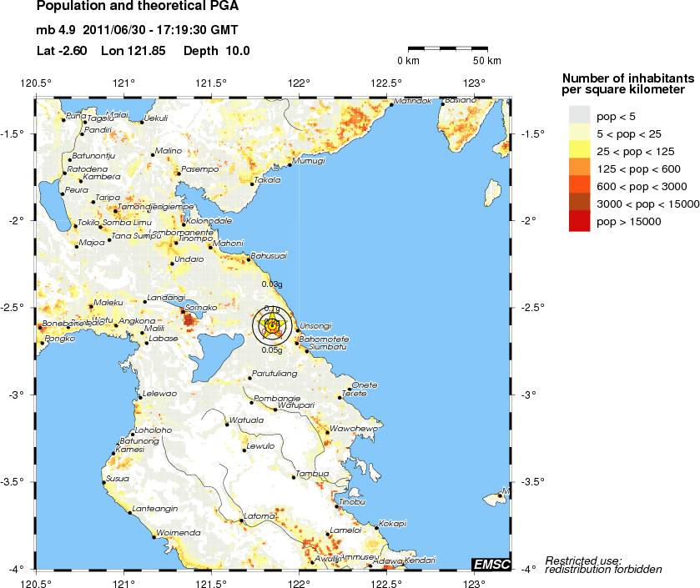Select the Soroako city marker dot
Image resolution: width=700 pixels, height=588 pixels.
coord(184,311)
